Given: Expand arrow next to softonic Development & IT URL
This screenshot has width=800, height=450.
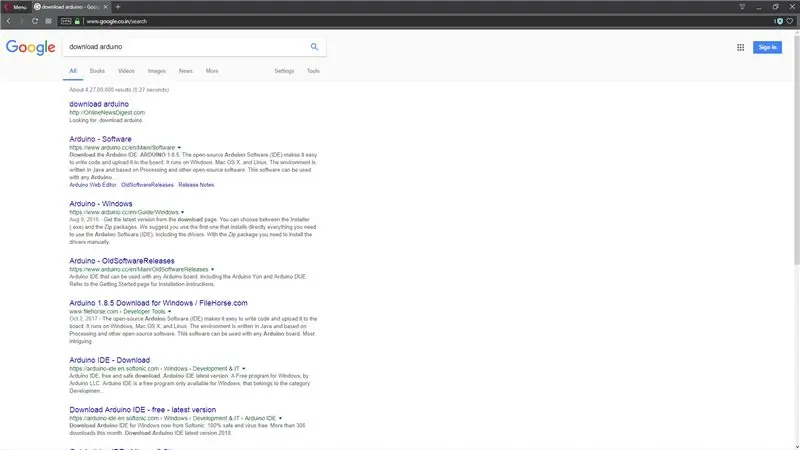Looking at the screenshot, I should click(x=243, y=368).
